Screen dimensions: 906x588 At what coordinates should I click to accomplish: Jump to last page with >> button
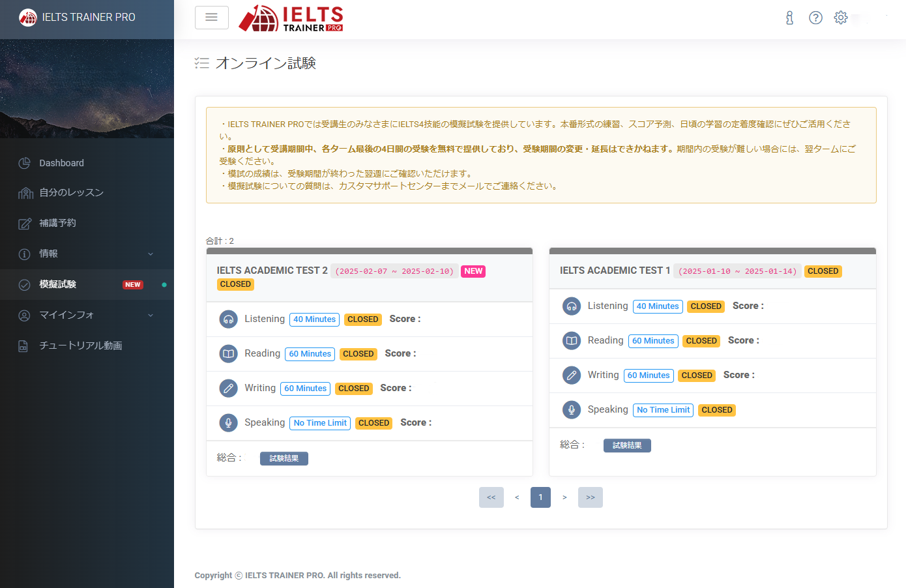pos(591,497)
